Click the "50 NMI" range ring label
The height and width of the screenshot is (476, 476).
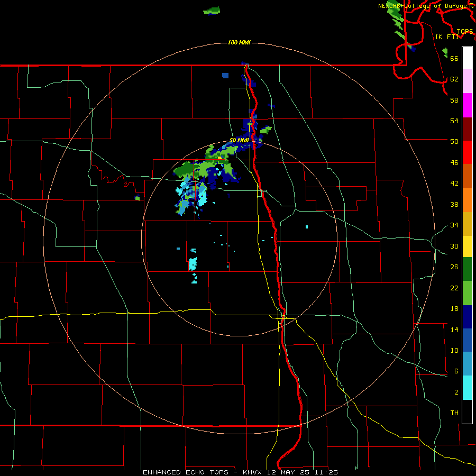pyautogui.click(x=239, y=140)
